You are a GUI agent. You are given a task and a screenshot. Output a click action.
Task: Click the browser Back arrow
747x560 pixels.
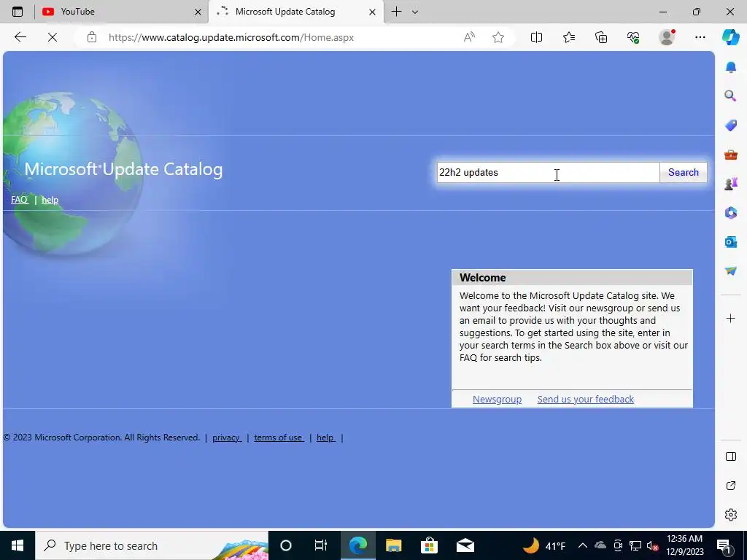pos(20,37)
